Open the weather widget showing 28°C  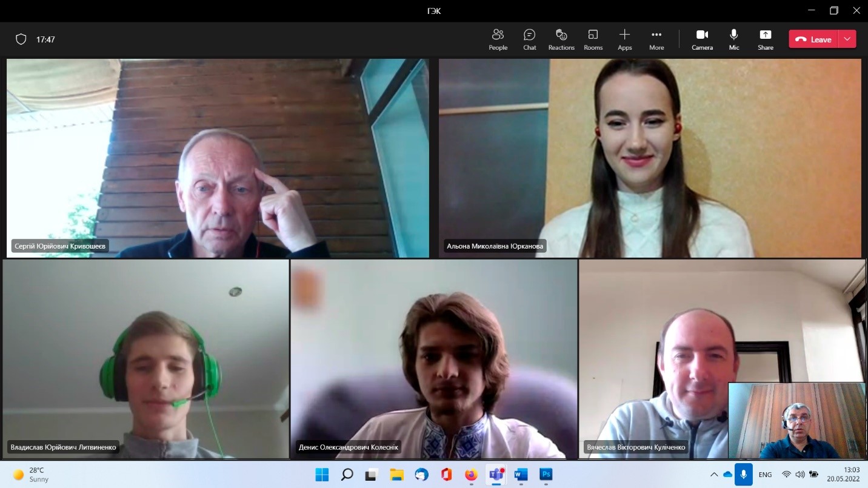coord(30,475)
